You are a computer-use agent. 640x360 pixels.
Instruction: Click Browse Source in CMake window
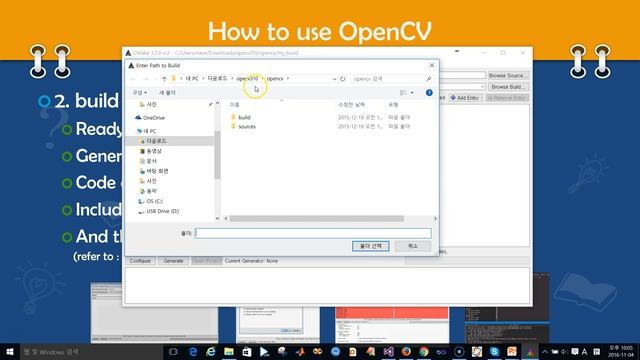pos(508,76)
